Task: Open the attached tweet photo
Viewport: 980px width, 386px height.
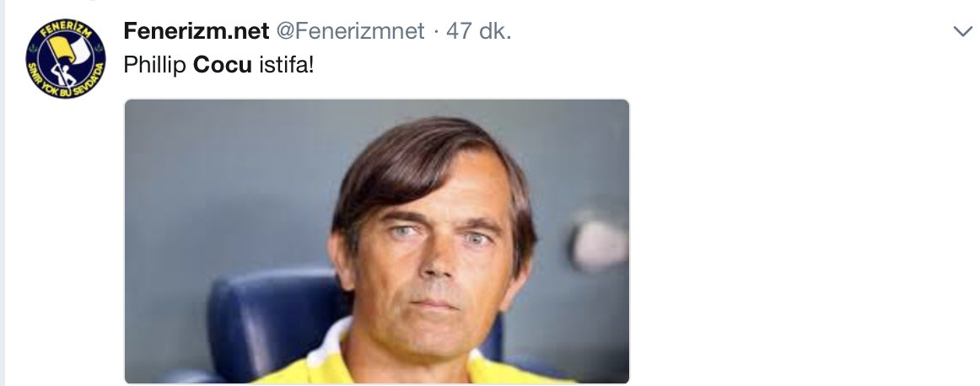Action: (x=377, y=241)
